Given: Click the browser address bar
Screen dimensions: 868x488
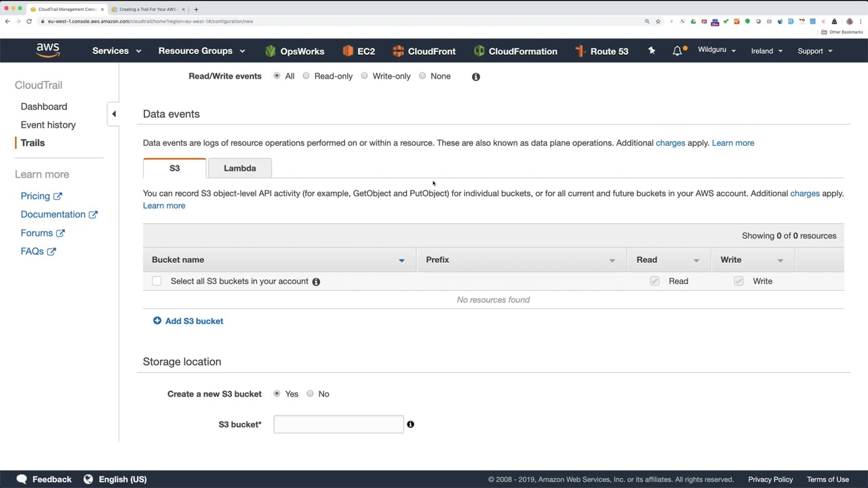Looking at the screenshot, I should [x=339, y=21].
